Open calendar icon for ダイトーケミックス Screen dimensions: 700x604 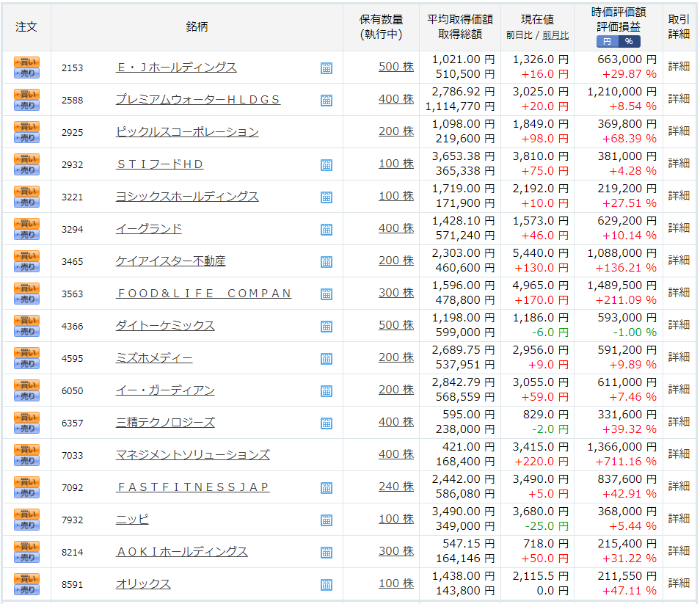coord(327,327)
